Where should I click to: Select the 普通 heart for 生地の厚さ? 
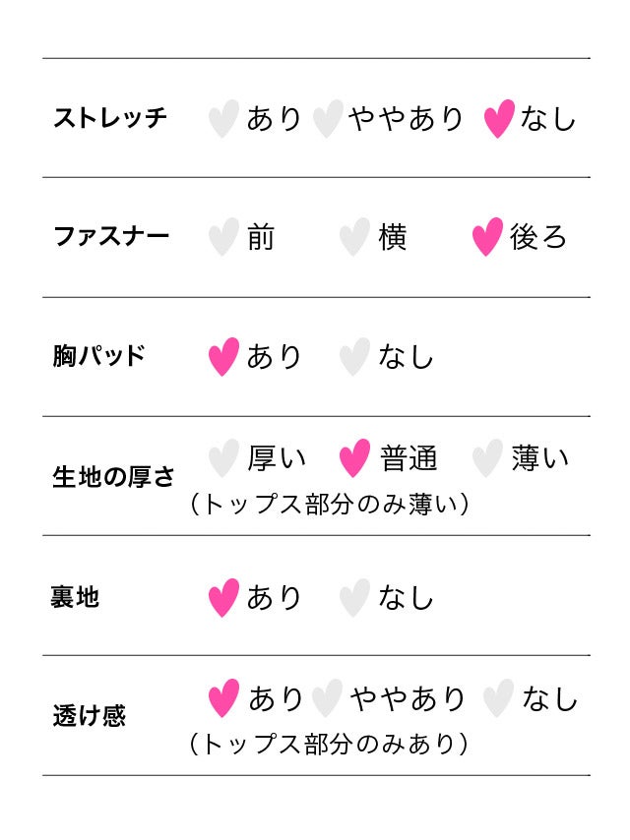[x=354, y=457]
